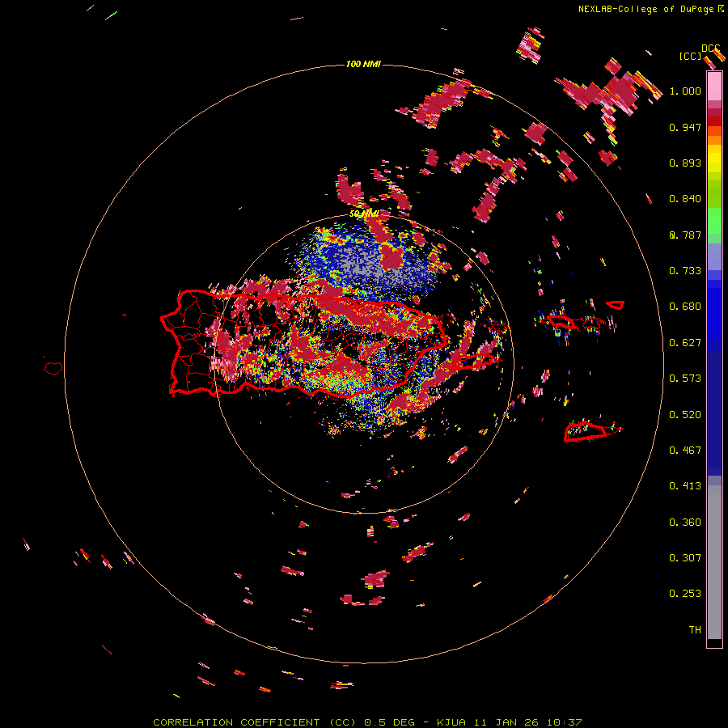Screen dimensions: 728x728
Task: Click the 0.360 legend value
Action: pos(685,523)
